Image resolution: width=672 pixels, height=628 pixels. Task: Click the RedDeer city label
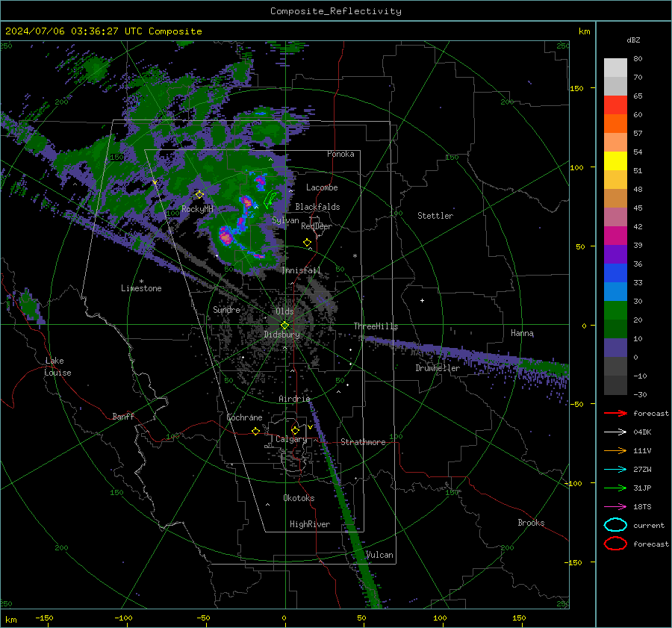pos(317,226)
